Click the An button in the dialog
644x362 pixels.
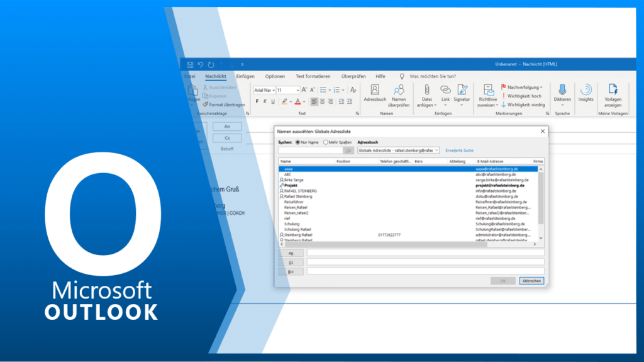(291, 253)
